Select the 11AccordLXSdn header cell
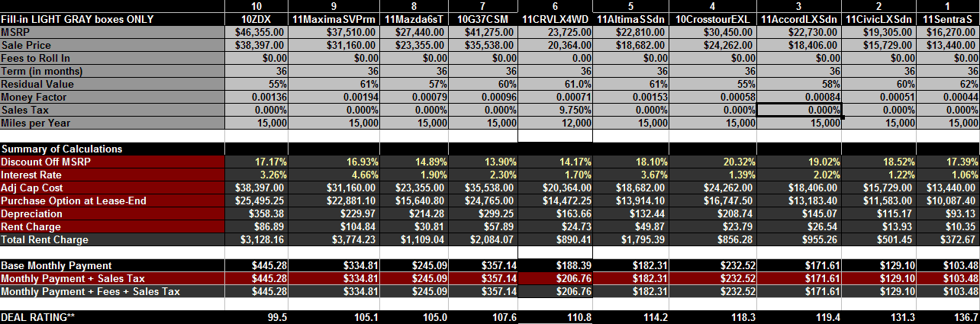 pos(800,19)
